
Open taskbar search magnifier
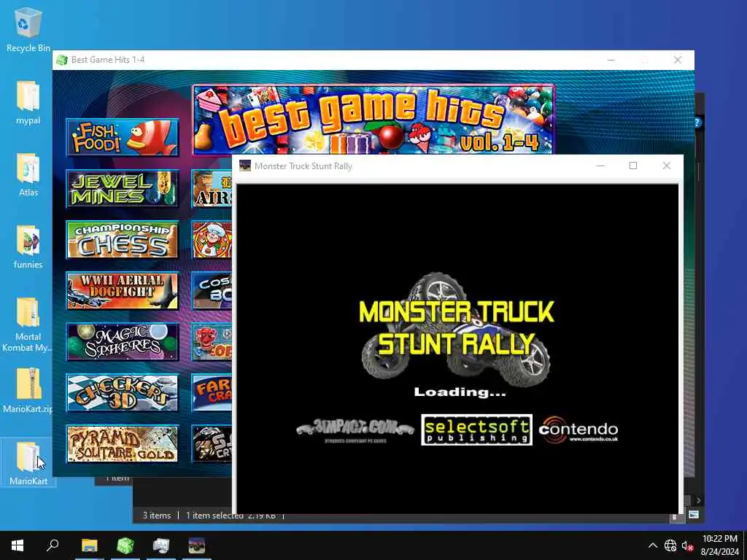53,545
